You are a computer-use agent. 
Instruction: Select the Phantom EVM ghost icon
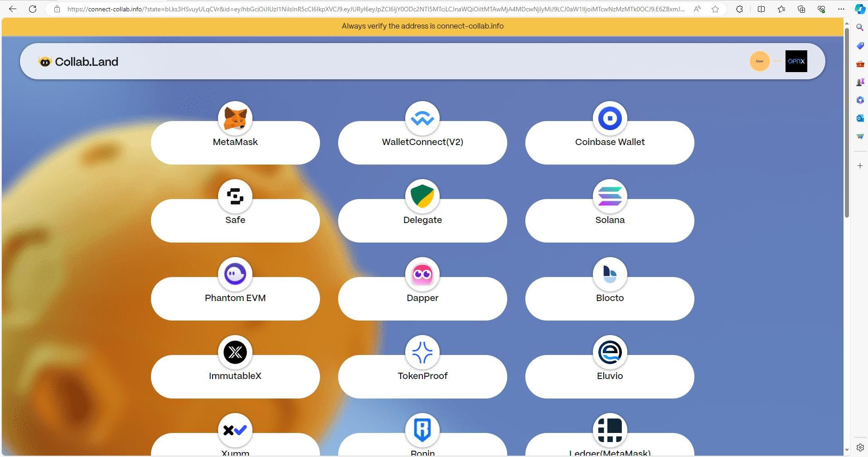235,274
